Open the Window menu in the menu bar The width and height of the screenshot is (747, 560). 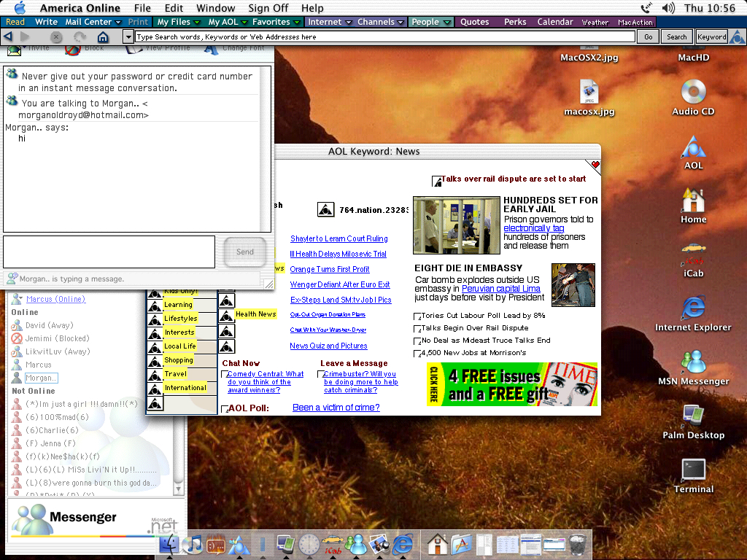215,8
